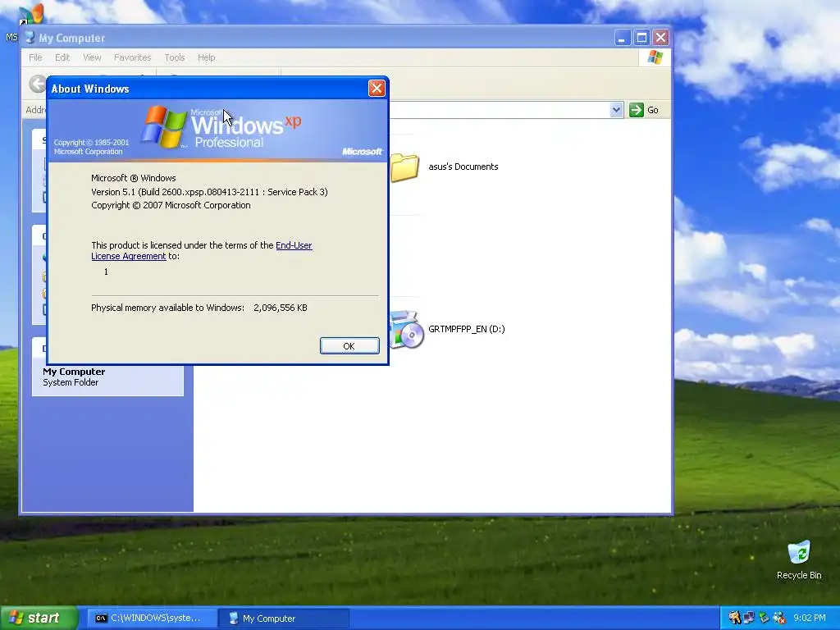
Task: Click the 2,096,556 KB memory value
Action: click(281, 308)
